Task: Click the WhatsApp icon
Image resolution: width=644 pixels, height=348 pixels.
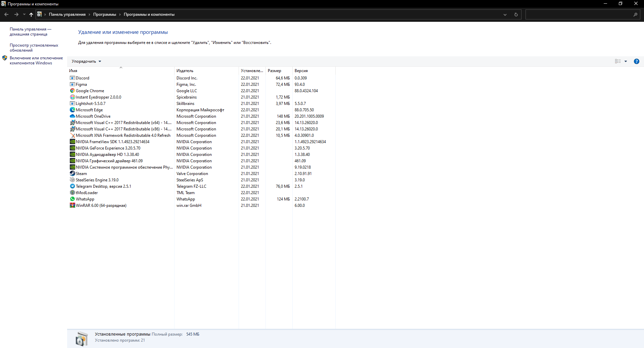Action: (x=72, y=199)
